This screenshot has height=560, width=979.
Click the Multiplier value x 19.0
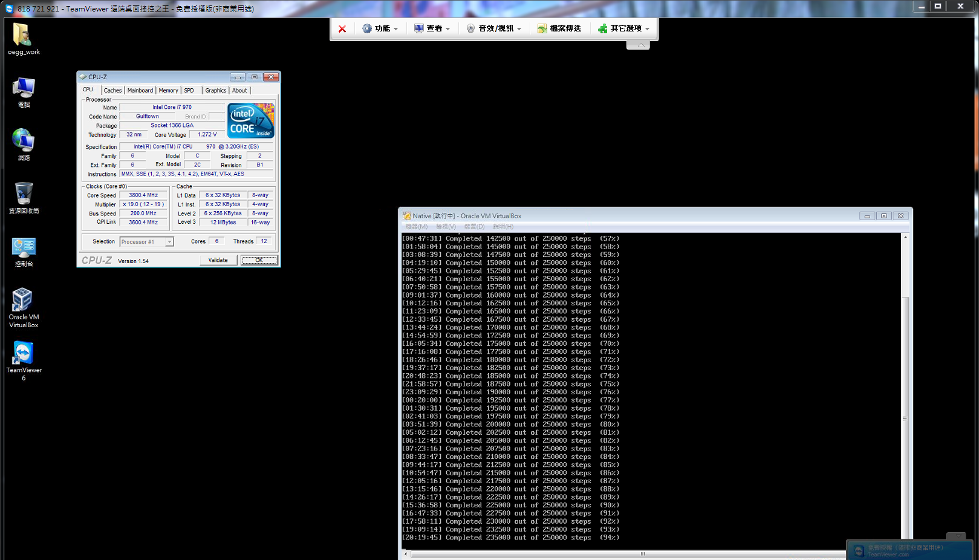(x=143, y=204)
